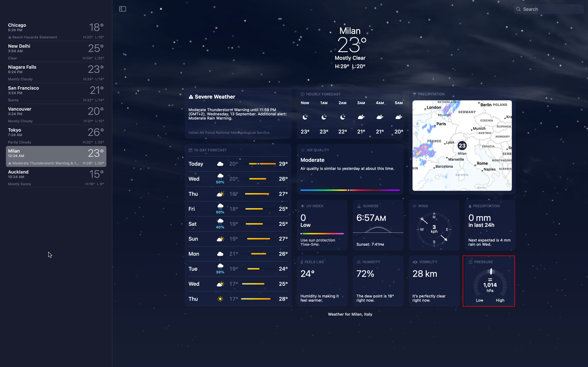Screen dimensions: 588x367
Task: Click Wednesday's rain cloud forecast icon
Action: click(220, 177)
